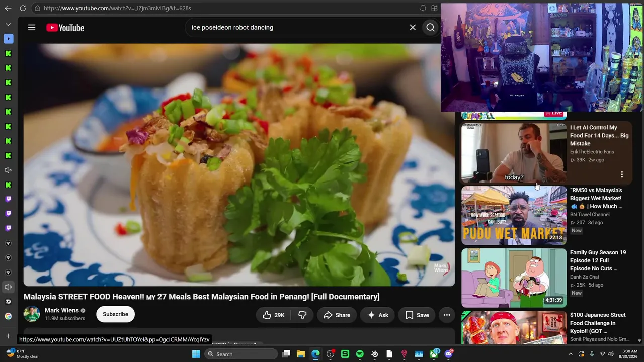Open the $100 Japanese Street Food thumbnail
The image size is (644, 362).
click(514, 327)
